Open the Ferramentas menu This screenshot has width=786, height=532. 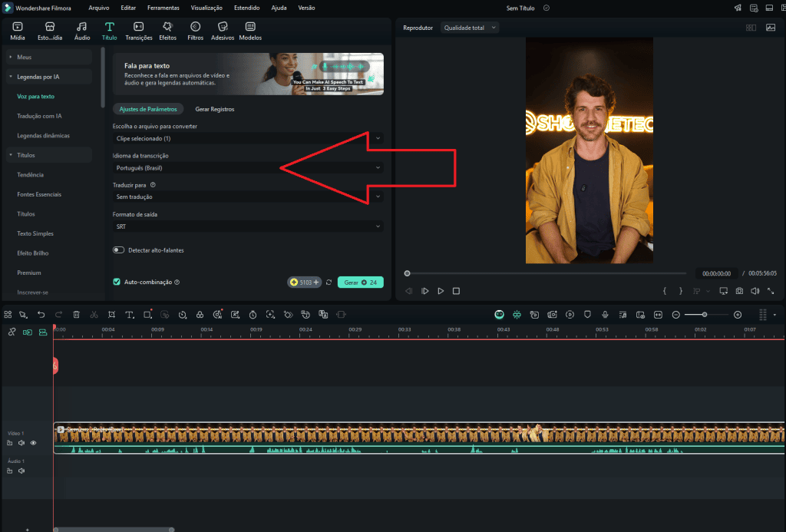pos(162,8)
